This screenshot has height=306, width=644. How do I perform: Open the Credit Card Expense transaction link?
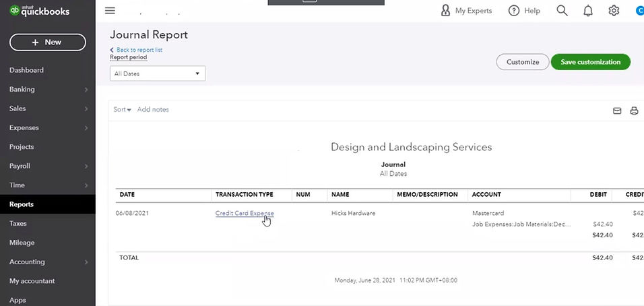click(245, 213)
